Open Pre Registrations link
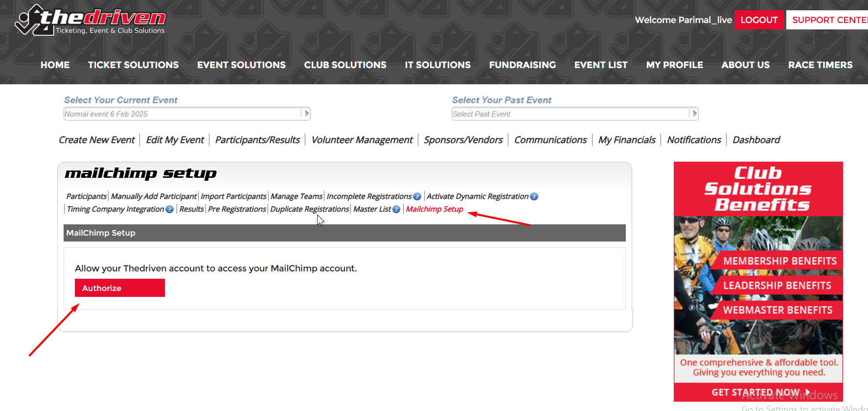 tap(237, 209)
